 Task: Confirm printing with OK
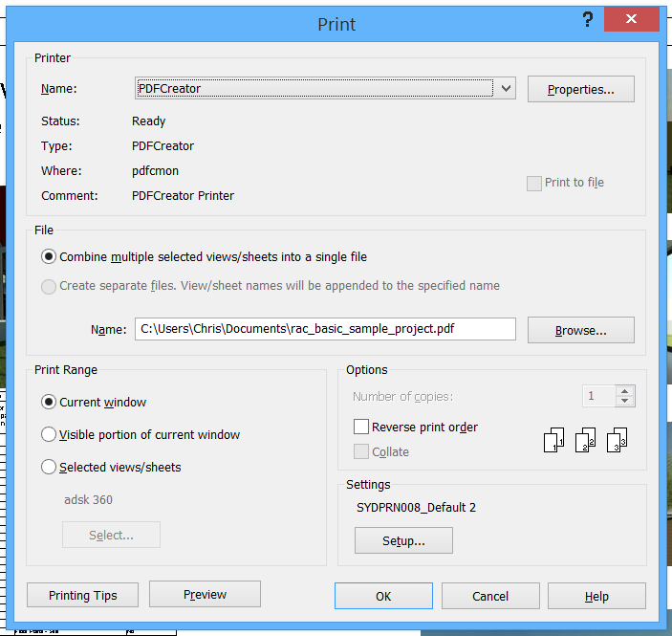click(383, 596)
